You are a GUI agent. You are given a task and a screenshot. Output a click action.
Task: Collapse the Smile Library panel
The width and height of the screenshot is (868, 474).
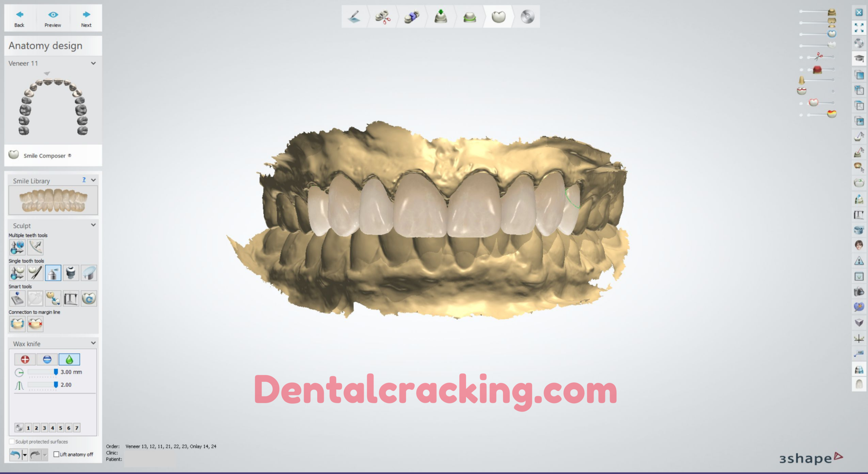click(93, 180)
